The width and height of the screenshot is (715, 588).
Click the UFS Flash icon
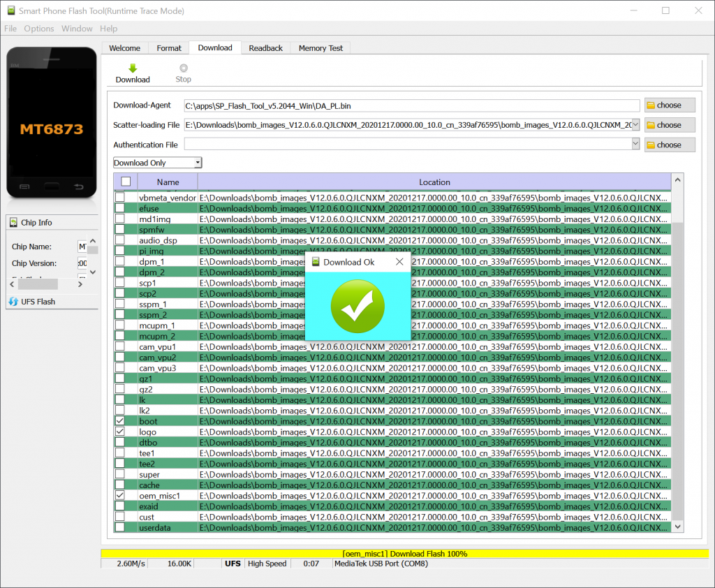point(14,302)
